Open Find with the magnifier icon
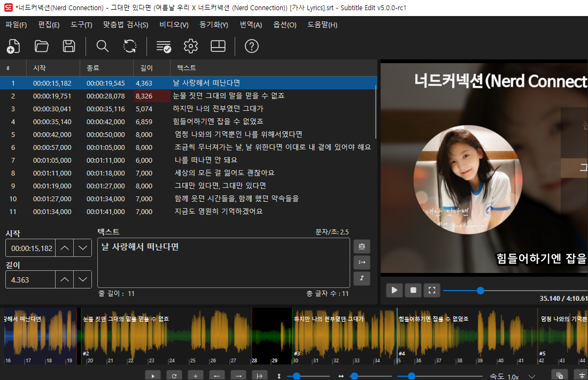Image resolution: width=588 pixels, height=380 pixels. tap(103, 46)
